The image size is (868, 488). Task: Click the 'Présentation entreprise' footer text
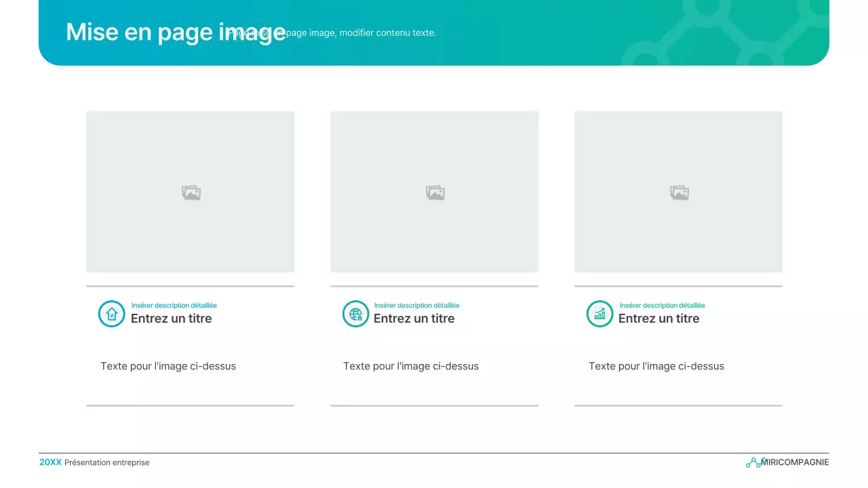pyautogui.click(x=106, y=463)
